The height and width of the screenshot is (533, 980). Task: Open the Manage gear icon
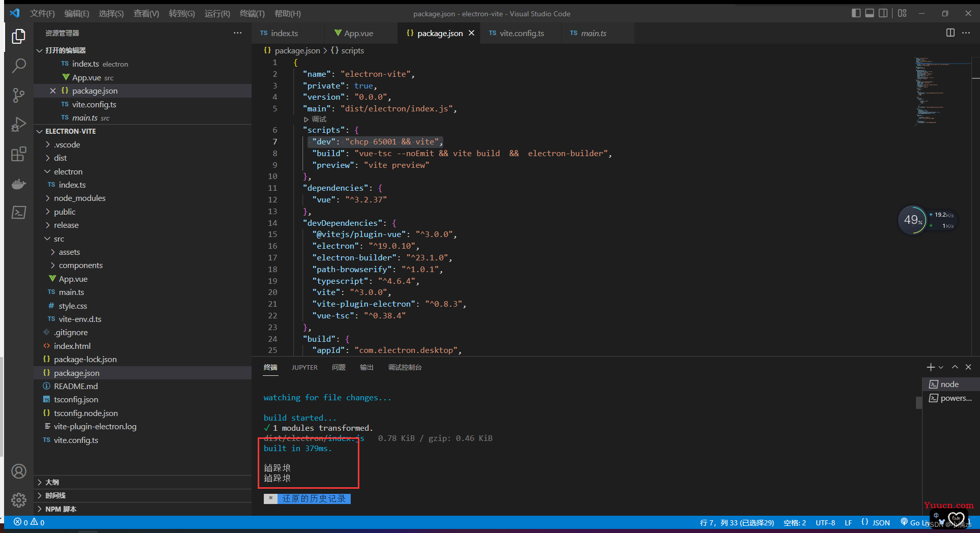19,500
